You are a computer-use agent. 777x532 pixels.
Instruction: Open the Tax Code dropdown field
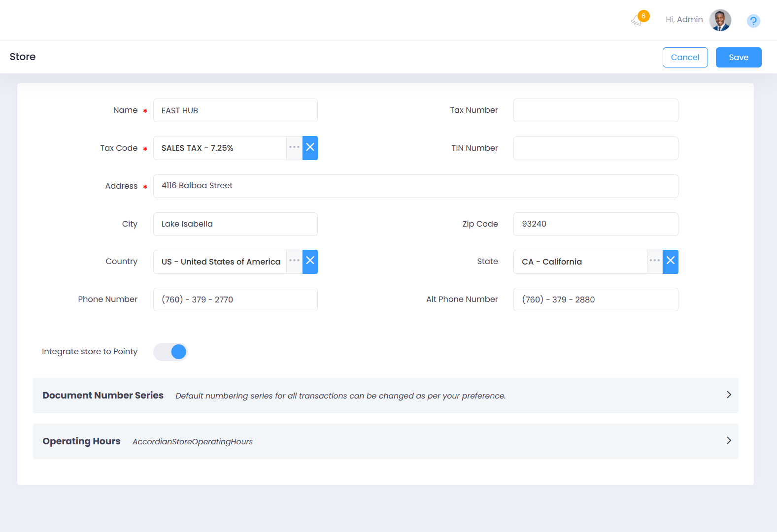pyautogui.click(x=220, y=148)
